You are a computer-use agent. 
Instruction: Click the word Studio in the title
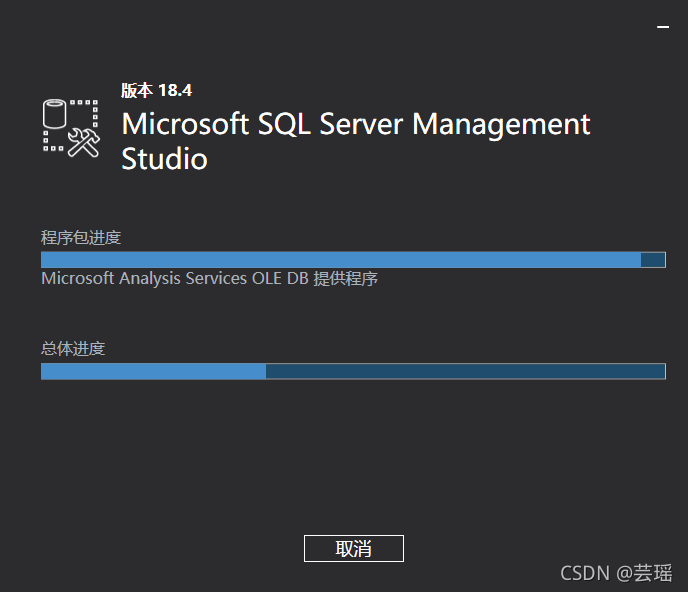click(x=164, y=159)
